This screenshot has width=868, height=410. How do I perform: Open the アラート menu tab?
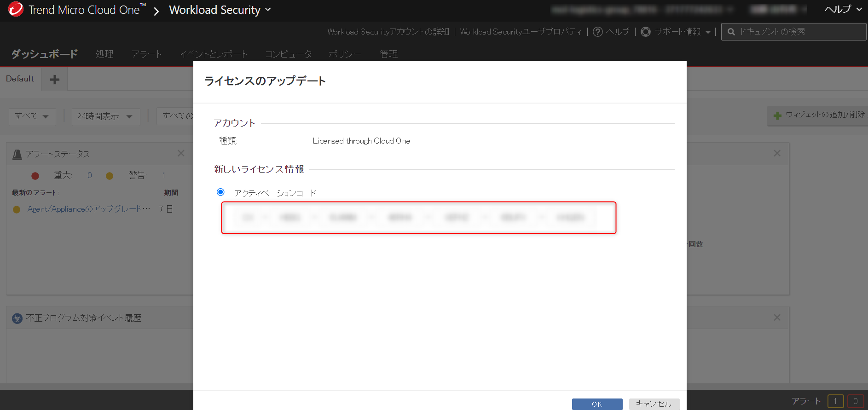point(146,54)
